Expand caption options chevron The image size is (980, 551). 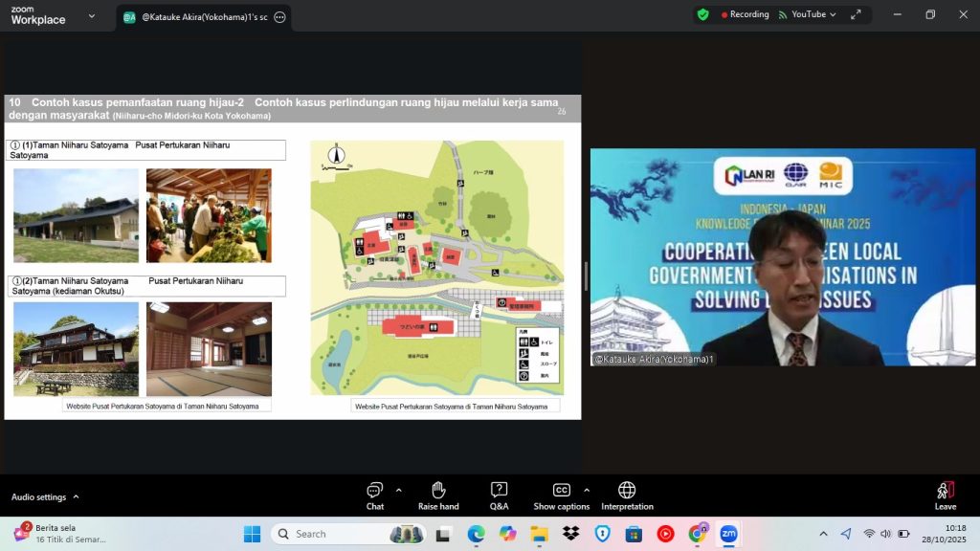tap(586, 490)
